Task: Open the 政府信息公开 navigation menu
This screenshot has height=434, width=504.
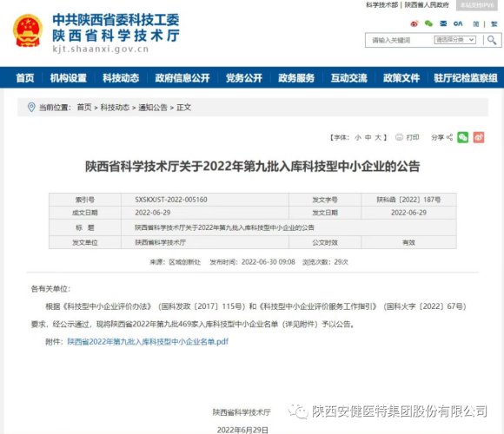Action: [x=182, y=78]
